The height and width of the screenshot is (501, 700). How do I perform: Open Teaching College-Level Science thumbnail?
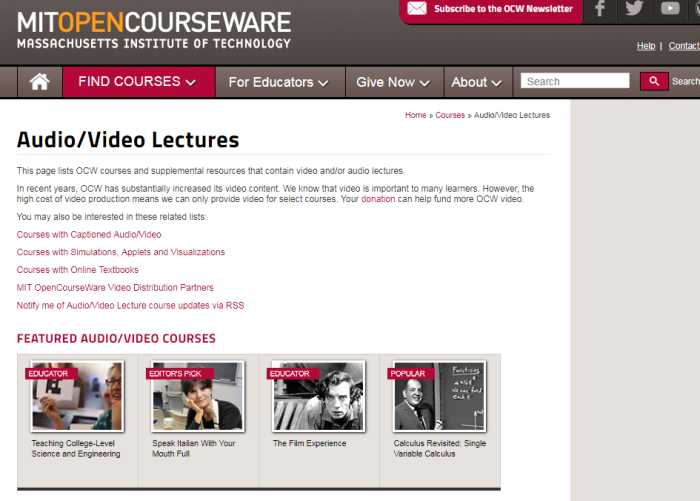click(77, 397)
